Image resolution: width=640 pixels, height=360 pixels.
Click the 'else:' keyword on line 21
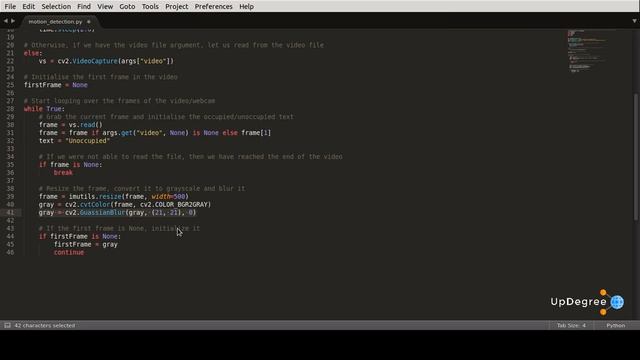33,53
